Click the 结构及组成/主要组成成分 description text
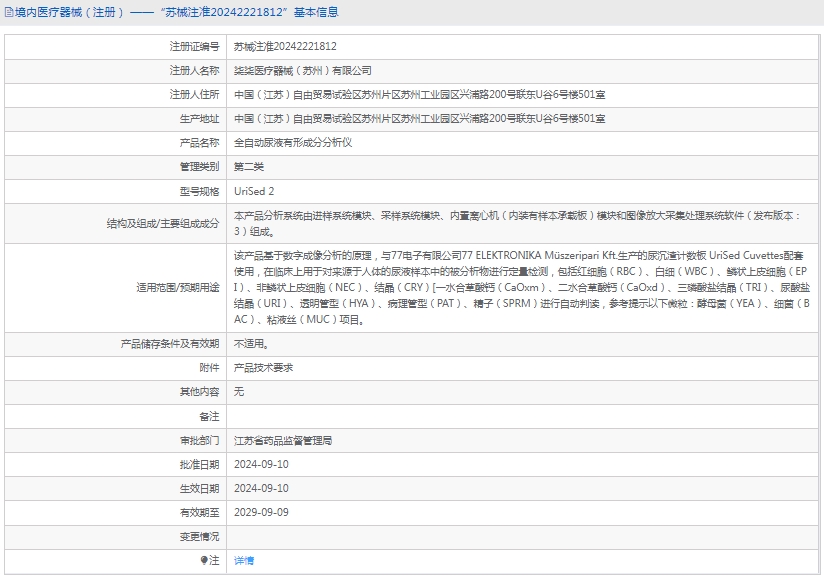Image resolution: width=824 pixels, height=578 pixels. point(520,223)
